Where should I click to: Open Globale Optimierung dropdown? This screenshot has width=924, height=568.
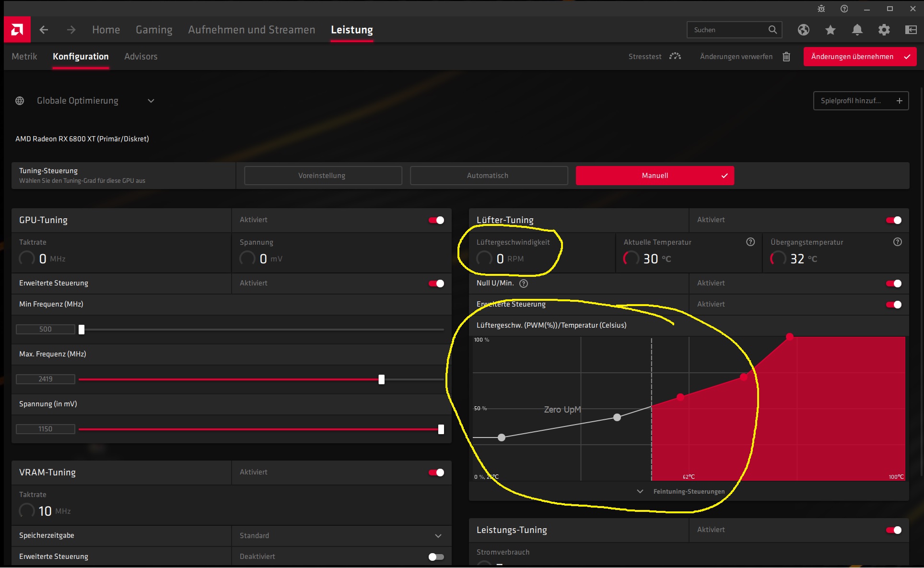(x=151, y=101)
